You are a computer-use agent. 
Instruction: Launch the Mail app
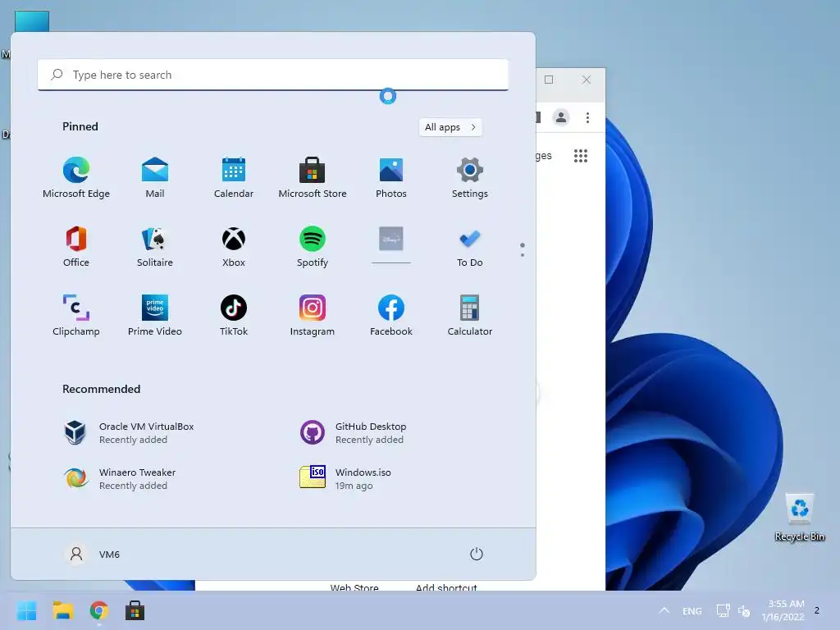coord(155,177)
